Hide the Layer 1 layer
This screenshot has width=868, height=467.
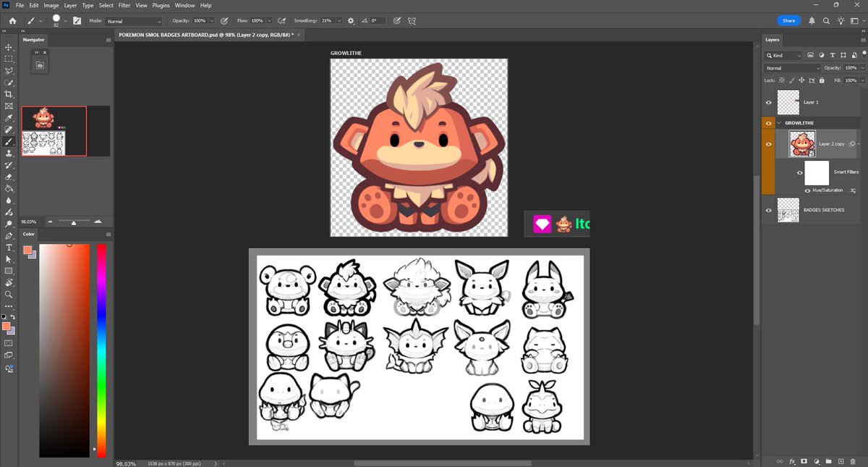point(768,101)
